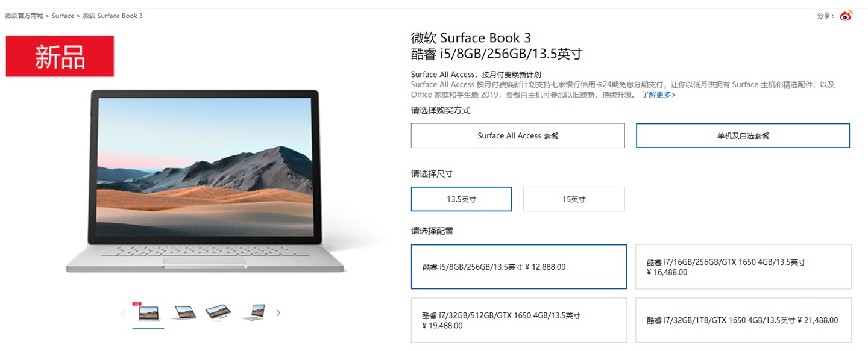868x351 pixels.
Task: Choose the 单机及自选套餐 purchase option
Action: (x=743, y=135)
